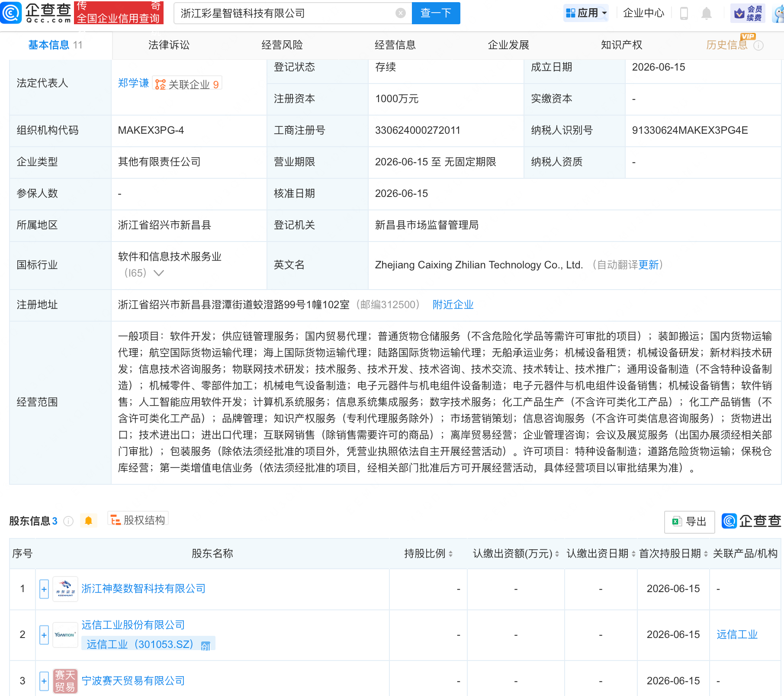Open 关联企业 9 related companies
Screen dimensions: 784x696
[x=187, y=84]
